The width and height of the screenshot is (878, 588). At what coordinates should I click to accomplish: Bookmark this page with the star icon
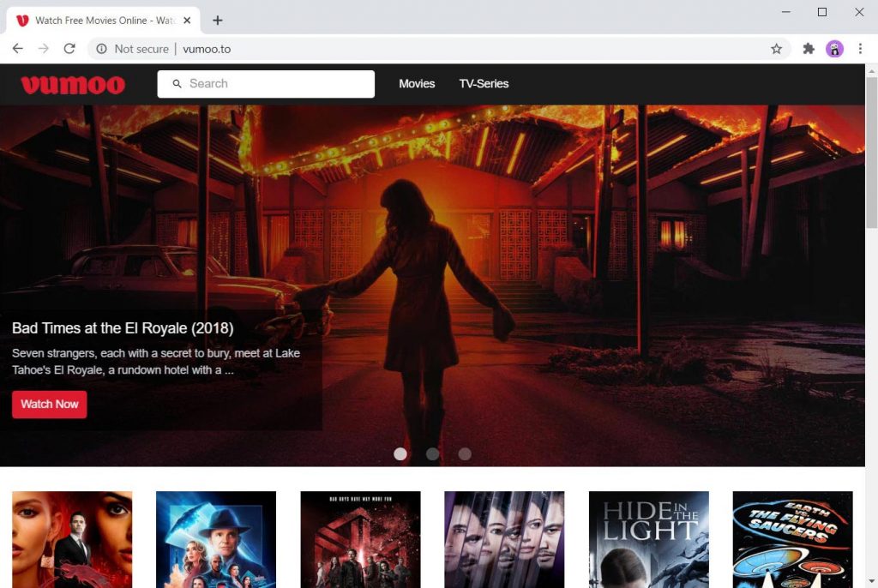pos(776,49)
